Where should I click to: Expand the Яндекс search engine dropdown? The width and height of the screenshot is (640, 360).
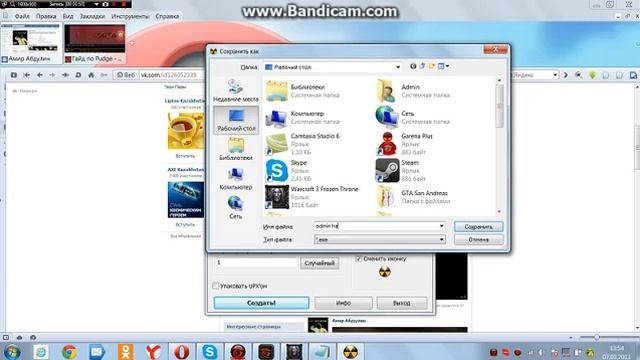click(x=555, y=75)
